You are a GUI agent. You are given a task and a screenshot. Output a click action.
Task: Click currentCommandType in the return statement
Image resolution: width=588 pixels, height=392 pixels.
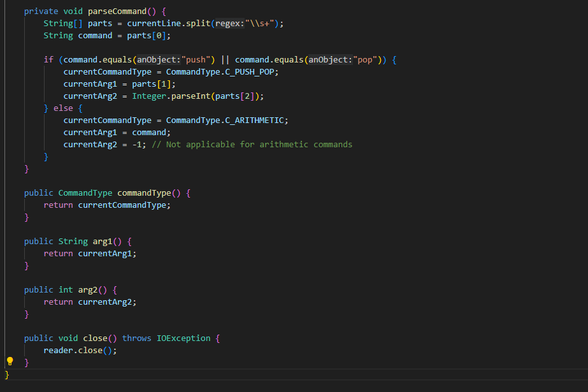pos(124,205)
